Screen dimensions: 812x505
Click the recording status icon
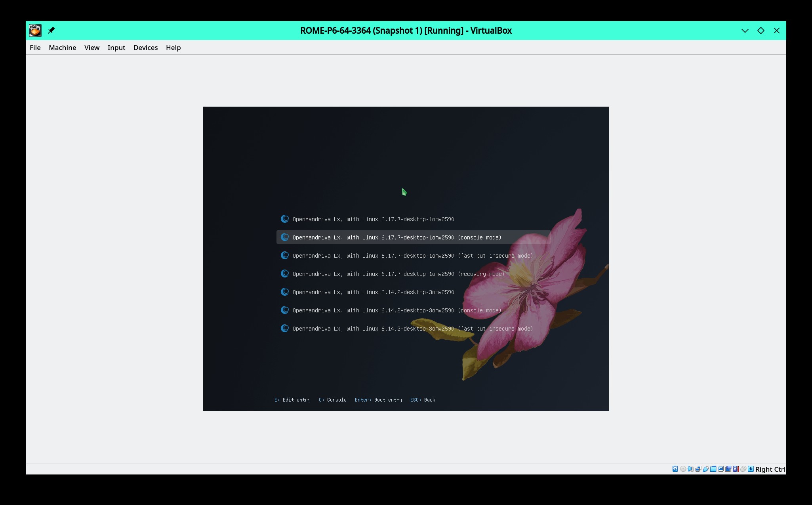click(x=728, y=469)
